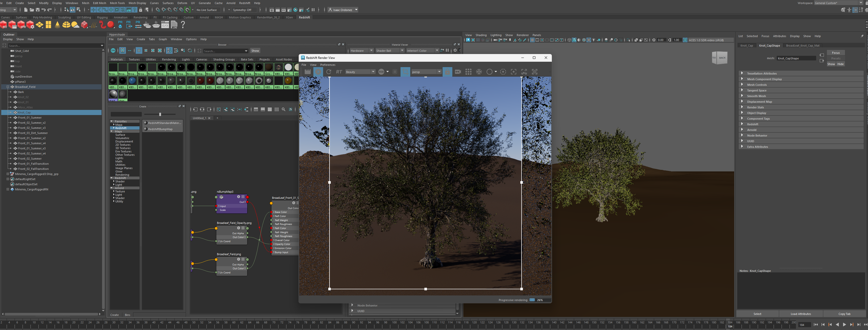Click the Load Attributes button

(x=801, y=314)
